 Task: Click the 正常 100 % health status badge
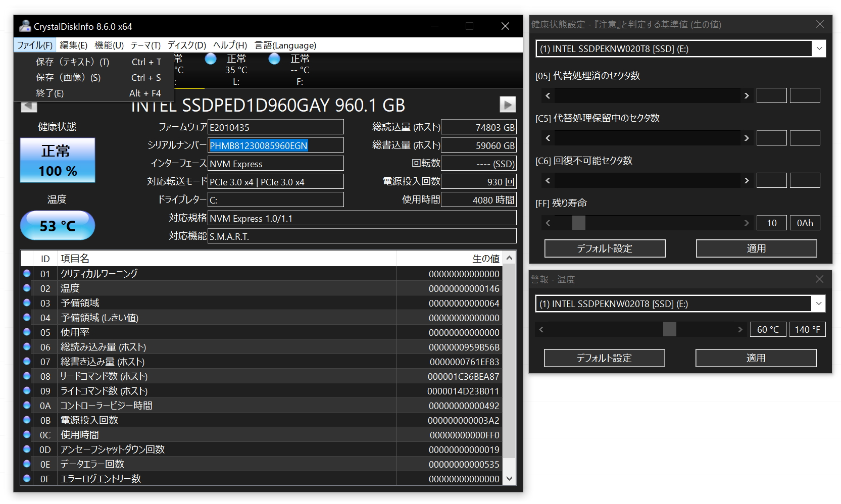tap(57, 160)
